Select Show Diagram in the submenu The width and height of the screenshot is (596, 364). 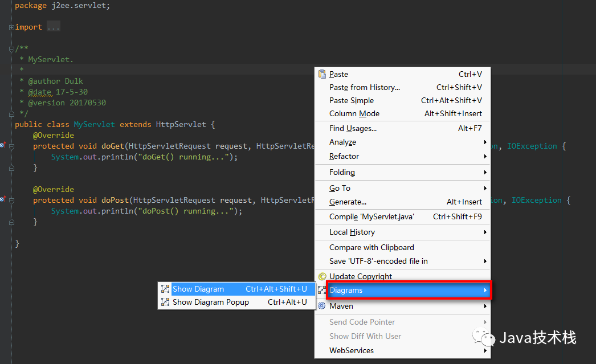coord(198,289)
